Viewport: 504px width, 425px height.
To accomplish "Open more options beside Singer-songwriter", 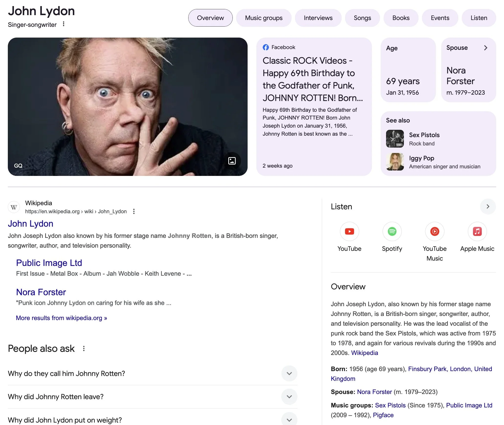I will coord(63,24).
